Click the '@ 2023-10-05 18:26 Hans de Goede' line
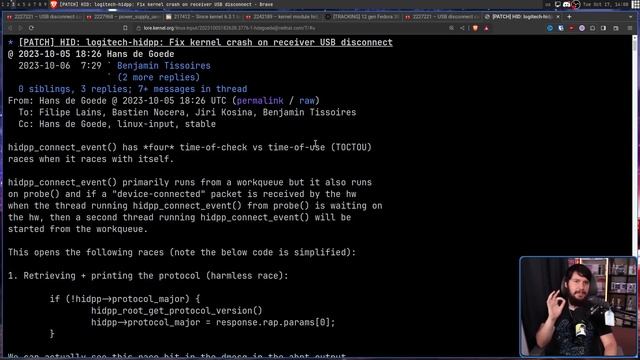The height and width of the screenshot is (360, 640). pos(91,54)
